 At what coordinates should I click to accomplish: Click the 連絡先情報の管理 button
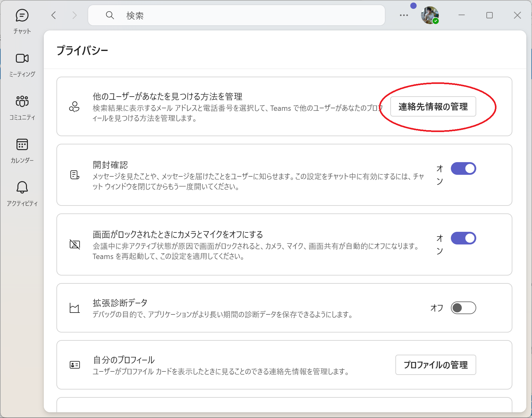point(433,107)
